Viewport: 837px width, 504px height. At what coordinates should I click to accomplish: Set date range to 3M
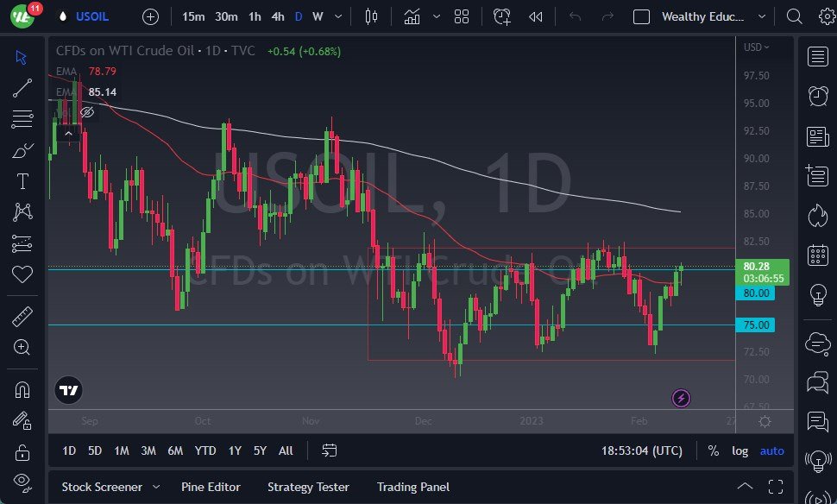pyautogui.click(x=148, y=450)
